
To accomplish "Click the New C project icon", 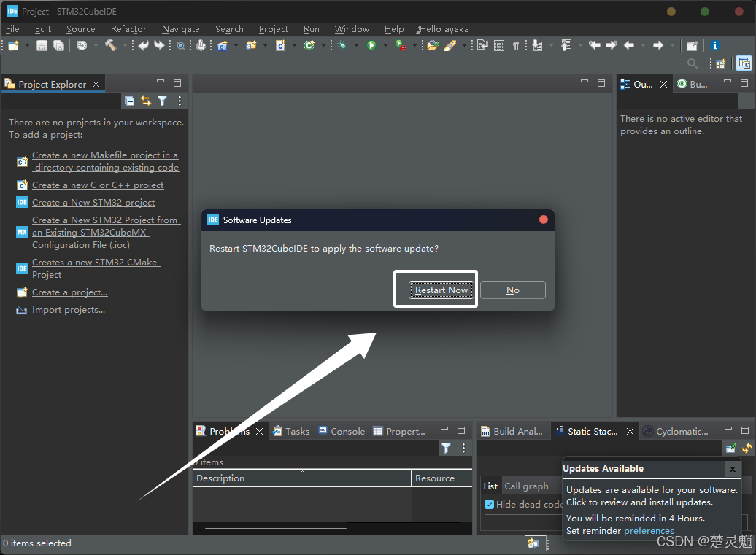I will coord(223,45).
